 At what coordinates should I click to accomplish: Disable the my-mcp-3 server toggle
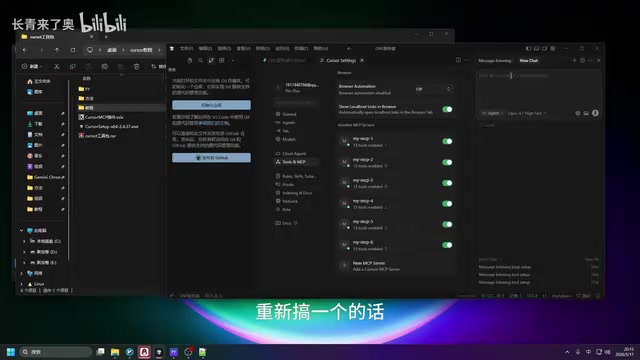447,183
